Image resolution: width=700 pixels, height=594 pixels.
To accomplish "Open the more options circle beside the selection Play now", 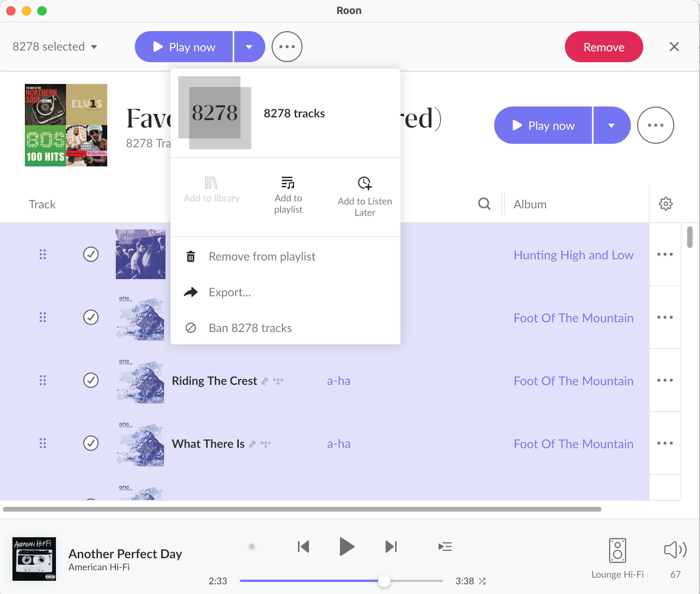I will pyautogui.click(x=287, y=47).
